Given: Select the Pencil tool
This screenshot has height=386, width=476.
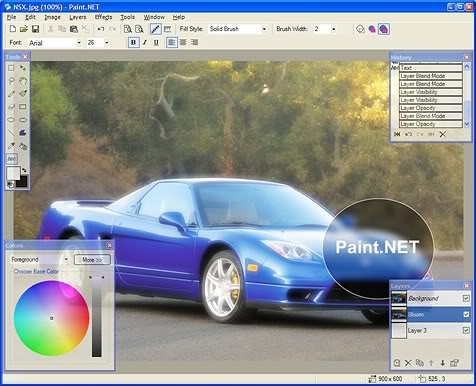Looking at the screenshot, I should click(11, 94).
